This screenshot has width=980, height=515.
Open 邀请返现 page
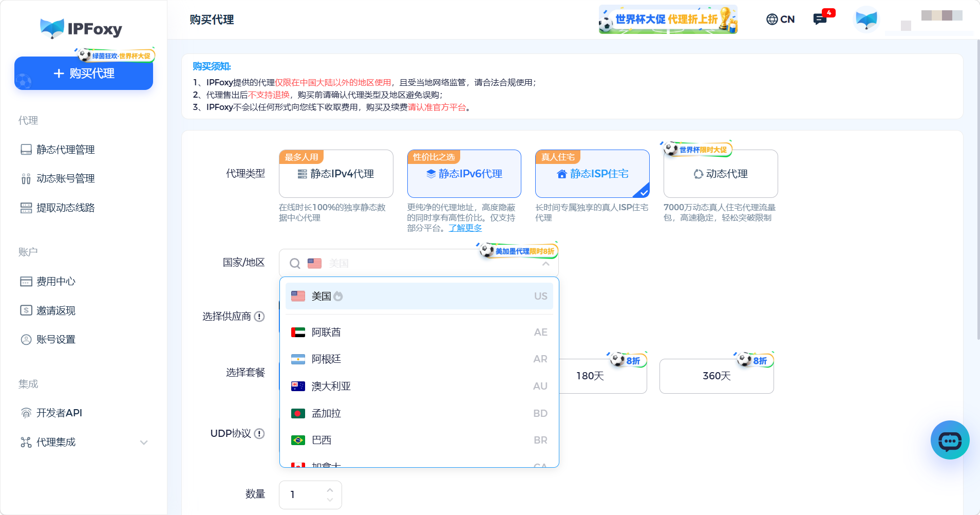[x=55, y=310]
